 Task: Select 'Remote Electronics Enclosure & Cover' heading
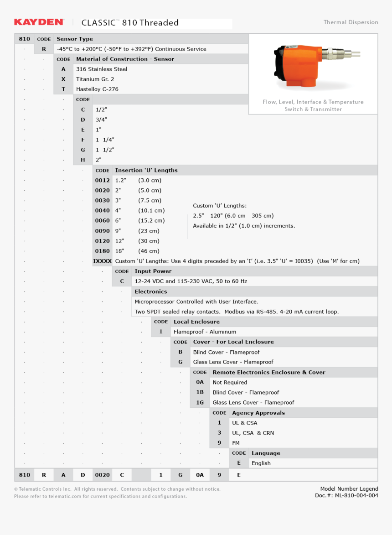click(x=269, y=373)
